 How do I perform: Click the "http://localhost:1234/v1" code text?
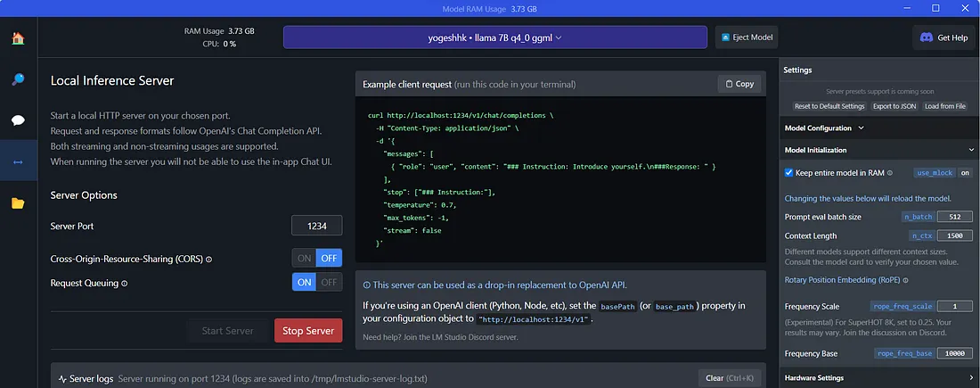pyautogui.click(x=533, y=319)
